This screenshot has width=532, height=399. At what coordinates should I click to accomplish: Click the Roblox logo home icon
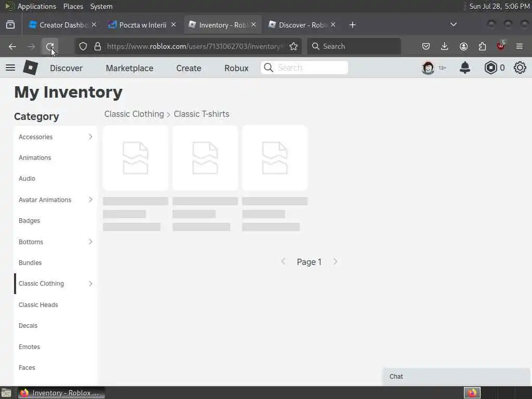pos(30,68)
